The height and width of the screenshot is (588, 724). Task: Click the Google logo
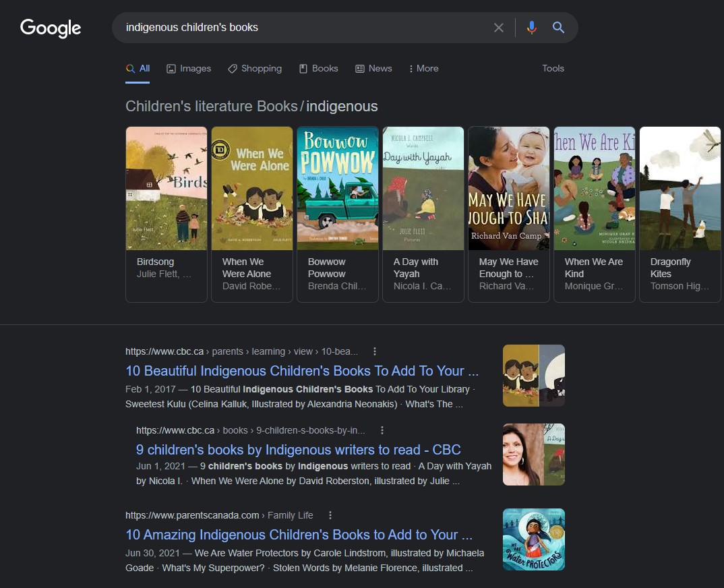click(x=51, y=28)
